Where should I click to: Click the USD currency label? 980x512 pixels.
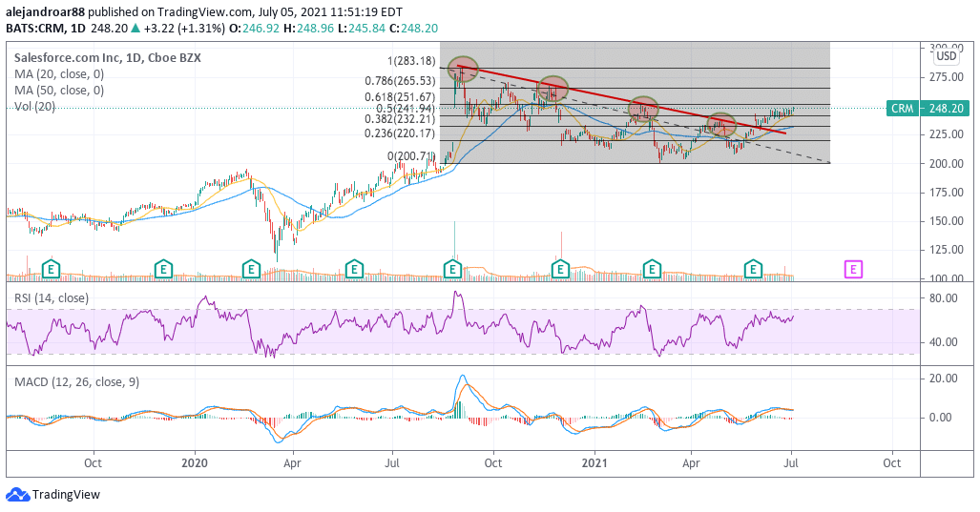[947, 56]
